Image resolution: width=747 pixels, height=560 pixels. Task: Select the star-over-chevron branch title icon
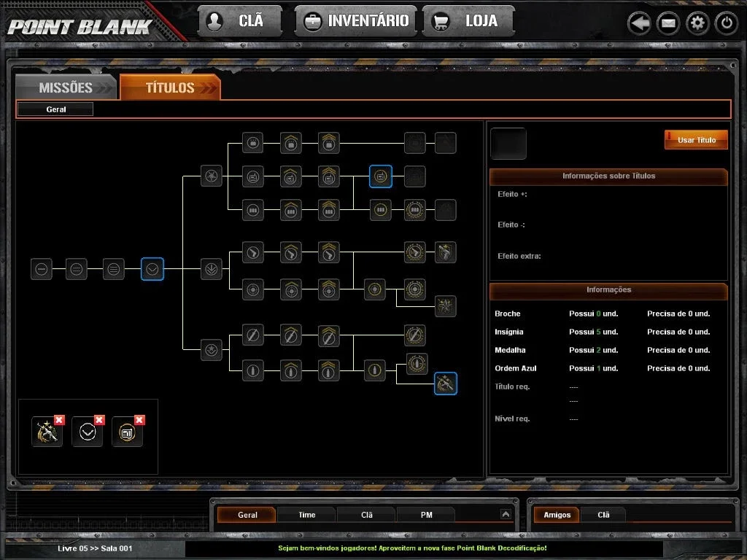pos(211,350)
